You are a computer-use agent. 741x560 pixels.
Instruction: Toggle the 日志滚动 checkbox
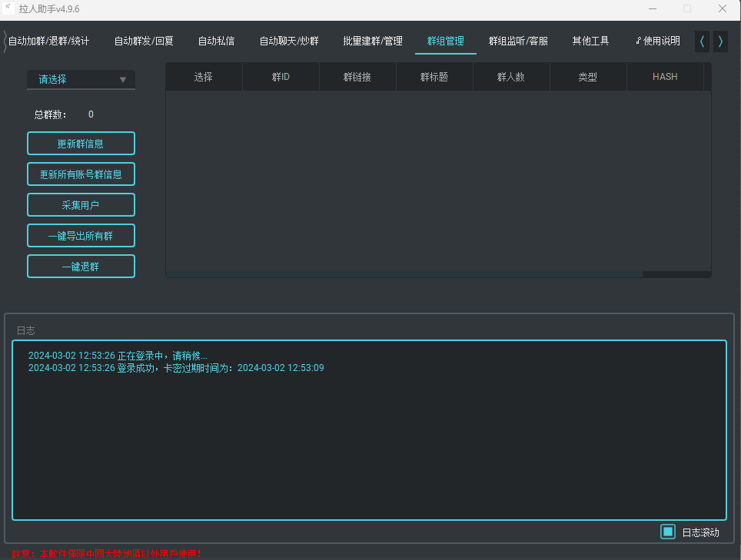[x=668, y=532]
